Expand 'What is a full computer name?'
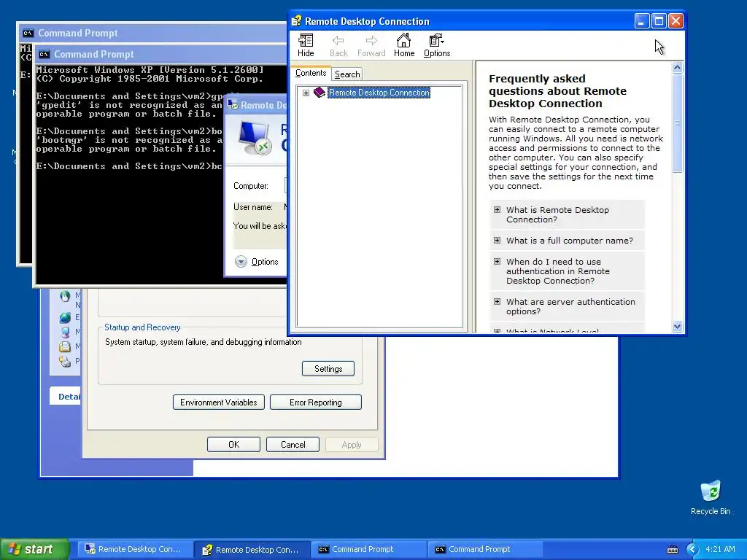Viewport: 747px width, 560px height. click(497, 241)
